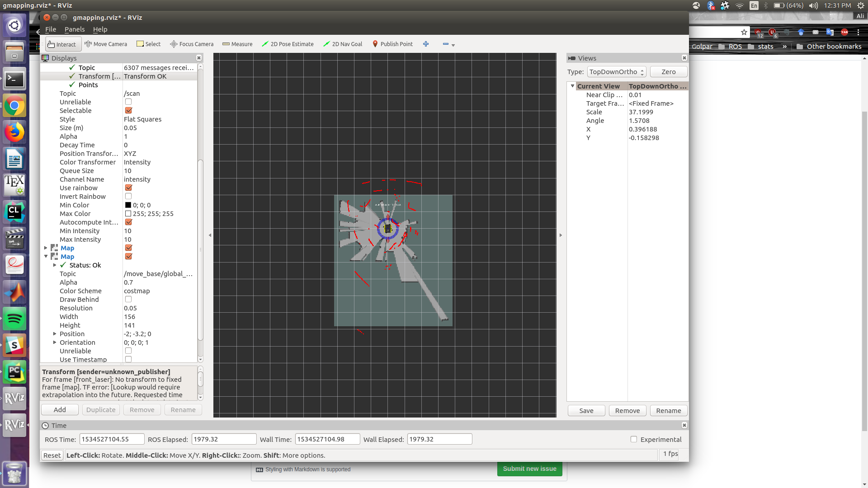Click inside the ROS Time input field
The image size is (868, 488).
112,439
